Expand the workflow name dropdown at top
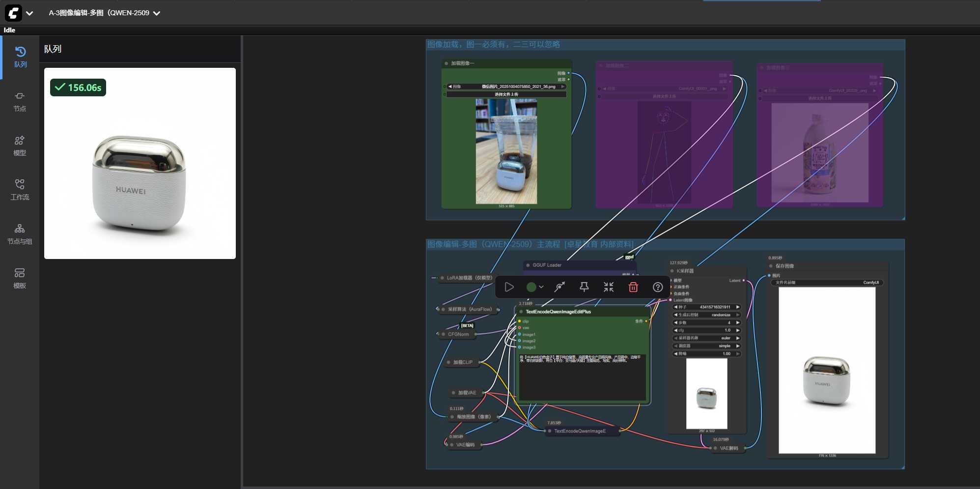This screenshot has height=489, width=980. coord(157,13)
